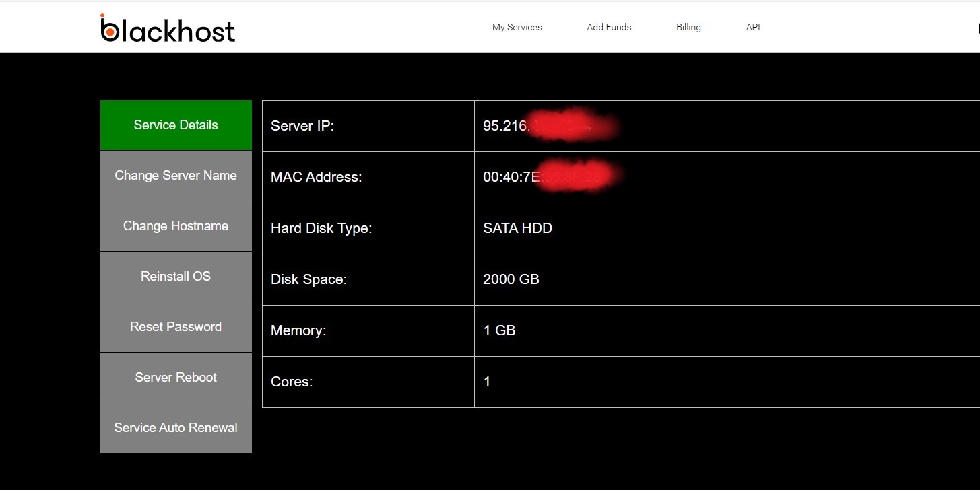Click the Server IP address value
980x490 pixels.
[505, 126]
